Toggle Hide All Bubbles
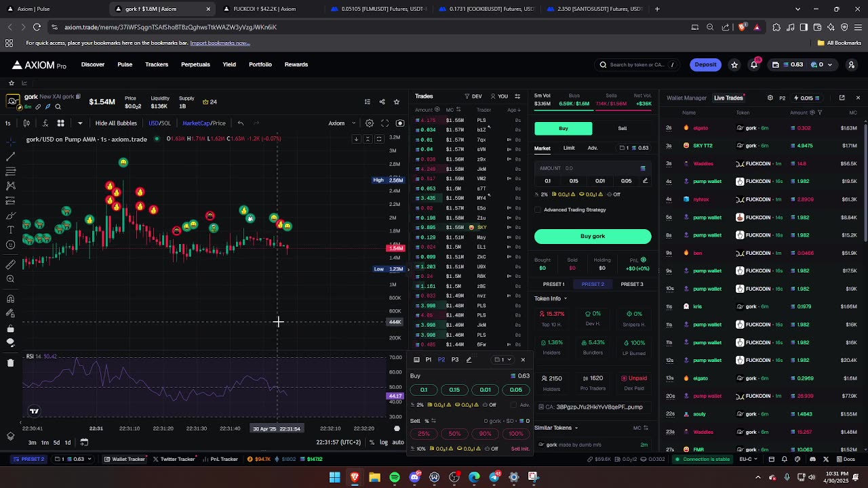The height and width of the screenshot is (488, 868). tap(116, 123)
